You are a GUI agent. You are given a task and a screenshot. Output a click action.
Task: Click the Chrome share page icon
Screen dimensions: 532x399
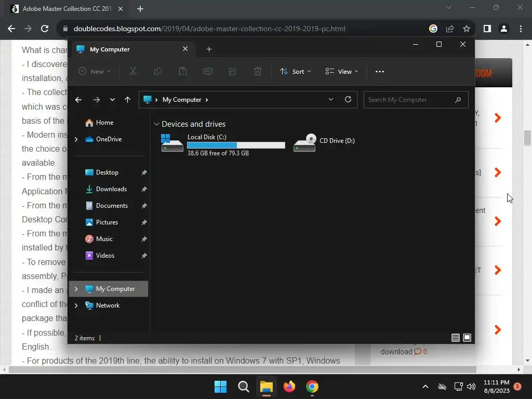pyautogui.click(x=450, y=29)
